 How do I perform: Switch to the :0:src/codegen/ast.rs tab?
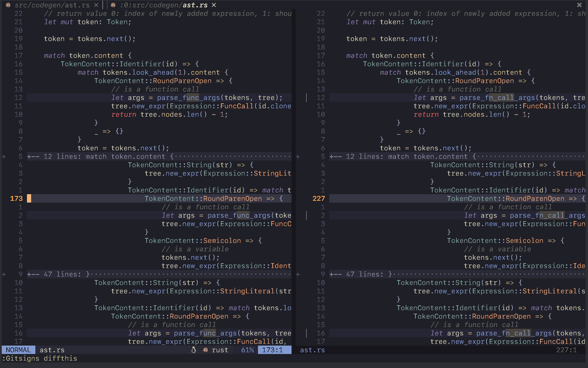pos(163,5)
